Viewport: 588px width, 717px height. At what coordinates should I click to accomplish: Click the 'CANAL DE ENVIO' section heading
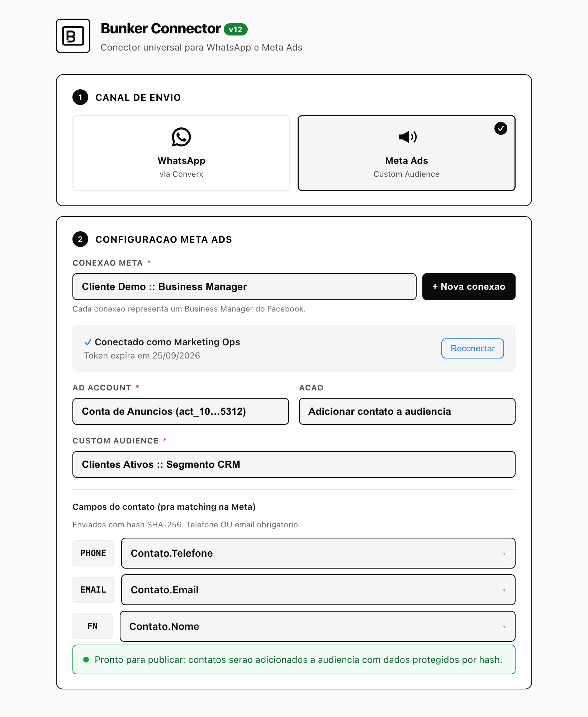click(x=138, y=98)
